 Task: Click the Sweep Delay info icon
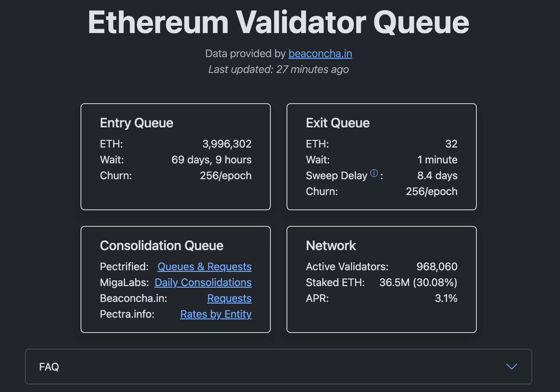[374, 173]
